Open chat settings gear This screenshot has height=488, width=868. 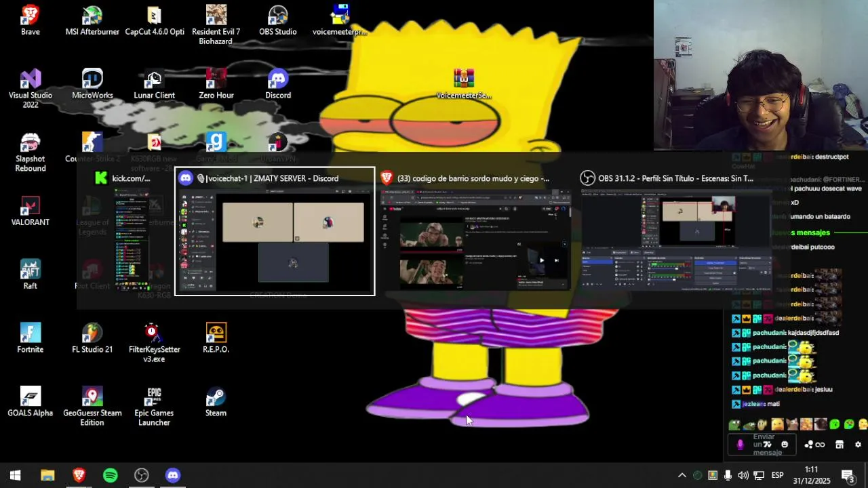pyautogui.click(x=858, y=445)
